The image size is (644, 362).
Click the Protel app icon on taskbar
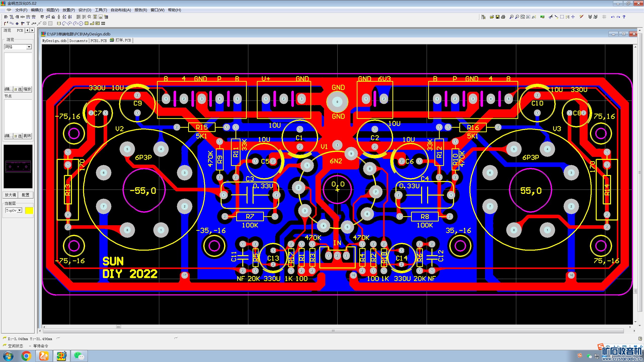pos(61,356)
